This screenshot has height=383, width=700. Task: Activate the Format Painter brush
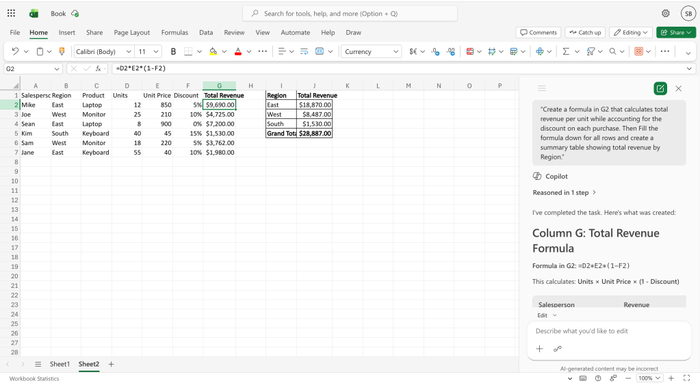tap(62, 51)
